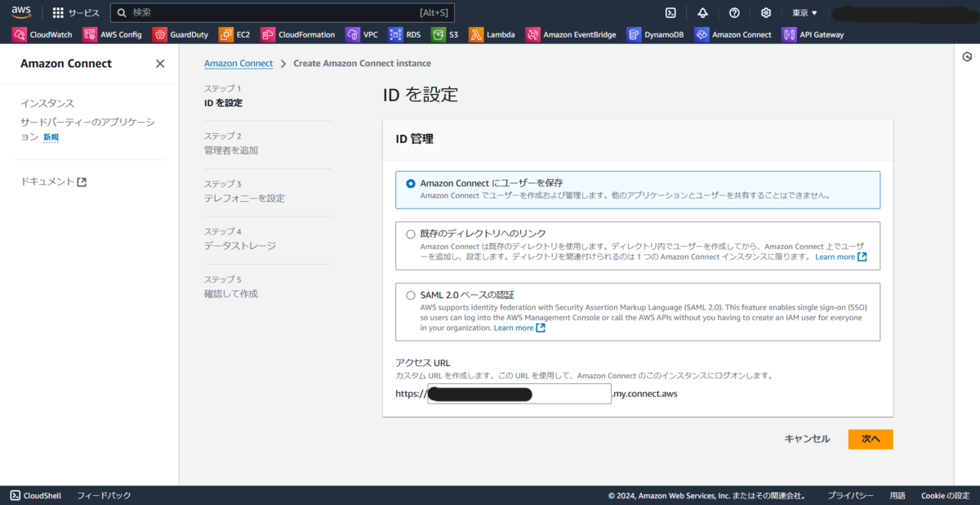This screenshot has width=980, height=505.
Task: Click the VPC favorite icon
Action: (x=352, y=34)
